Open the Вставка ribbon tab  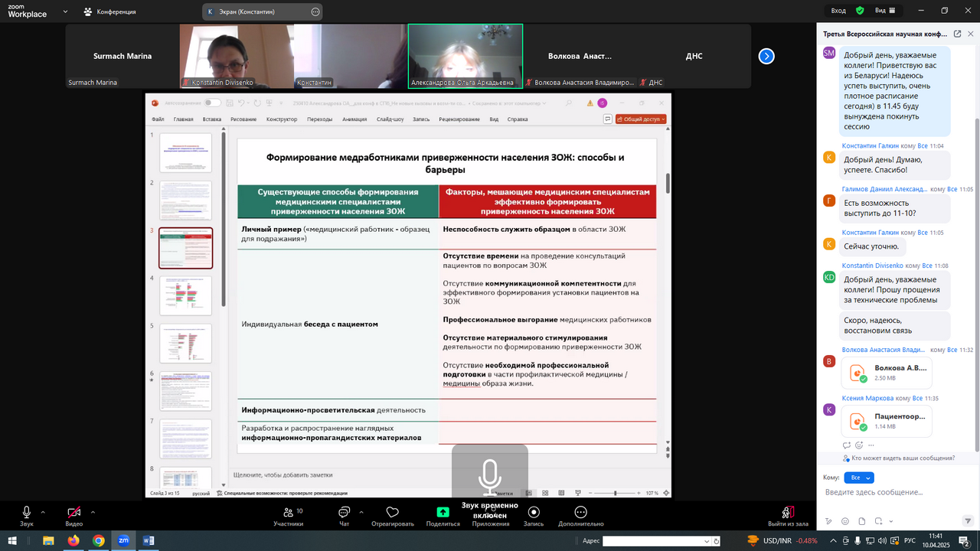click(212, 119)
